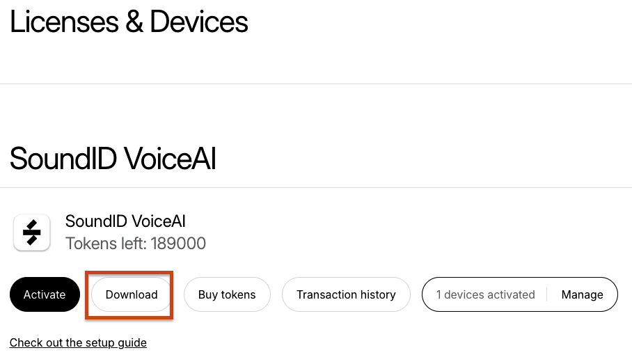Viewport: 632px width, 364px height.
Task: Select the SoundID VoiceAI product name beside the icon
Action: (125, 221)
